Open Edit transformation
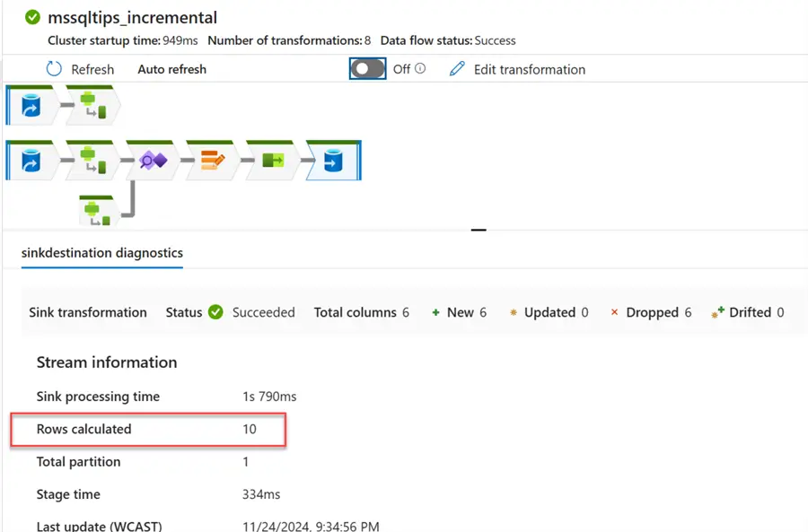The width and height of the screenshot is (808, 532). [517, 69]
